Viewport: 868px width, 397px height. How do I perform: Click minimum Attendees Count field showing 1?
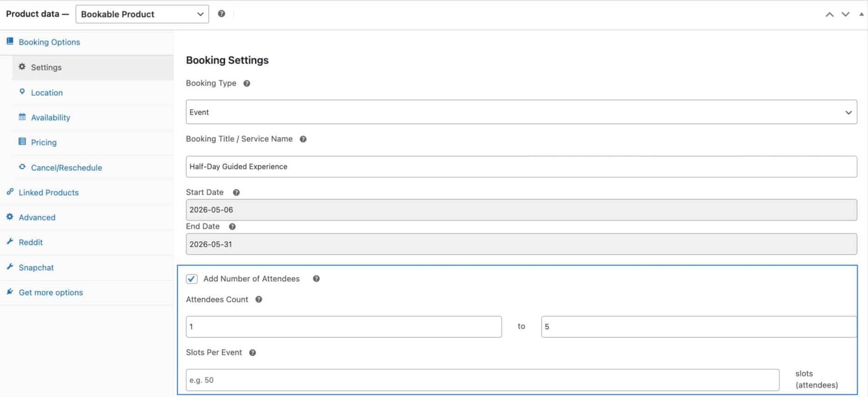344,326
